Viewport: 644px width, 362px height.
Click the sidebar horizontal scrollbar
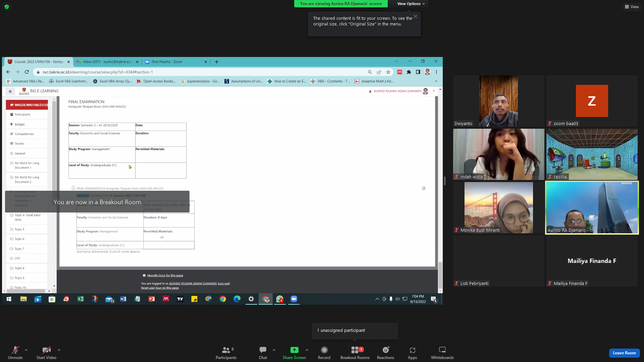coord(26,291)
